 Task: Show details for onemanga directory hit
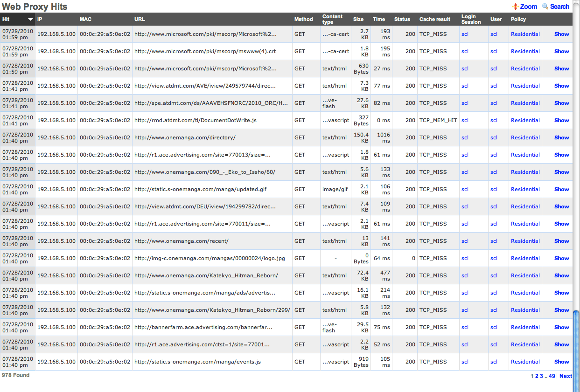coord(561,138)
